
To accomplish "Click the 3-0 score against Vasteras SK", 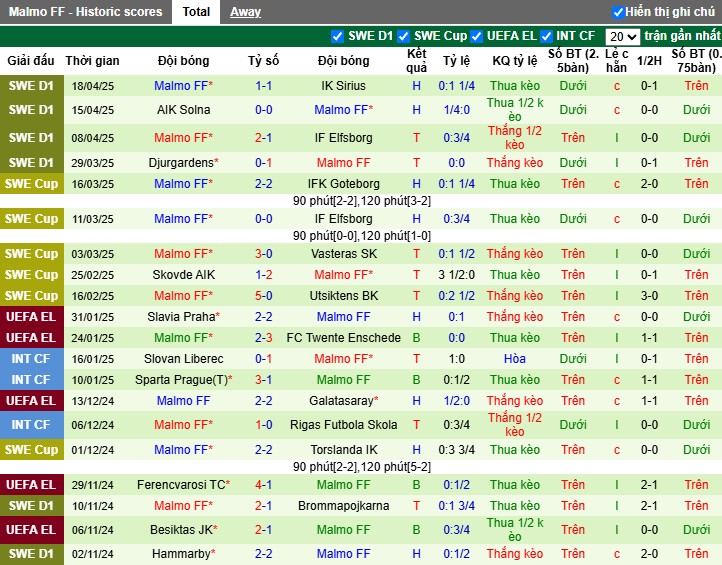I will point(263,254).
